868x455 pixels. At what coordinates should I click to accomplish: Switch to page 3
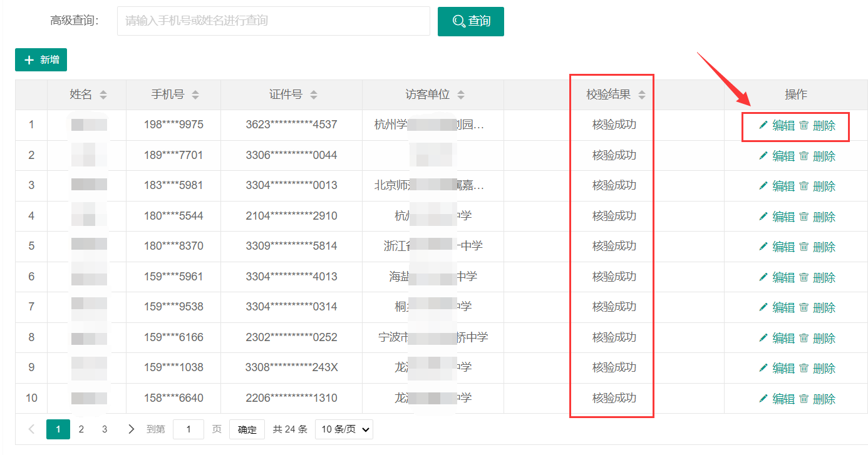(105, 429)
